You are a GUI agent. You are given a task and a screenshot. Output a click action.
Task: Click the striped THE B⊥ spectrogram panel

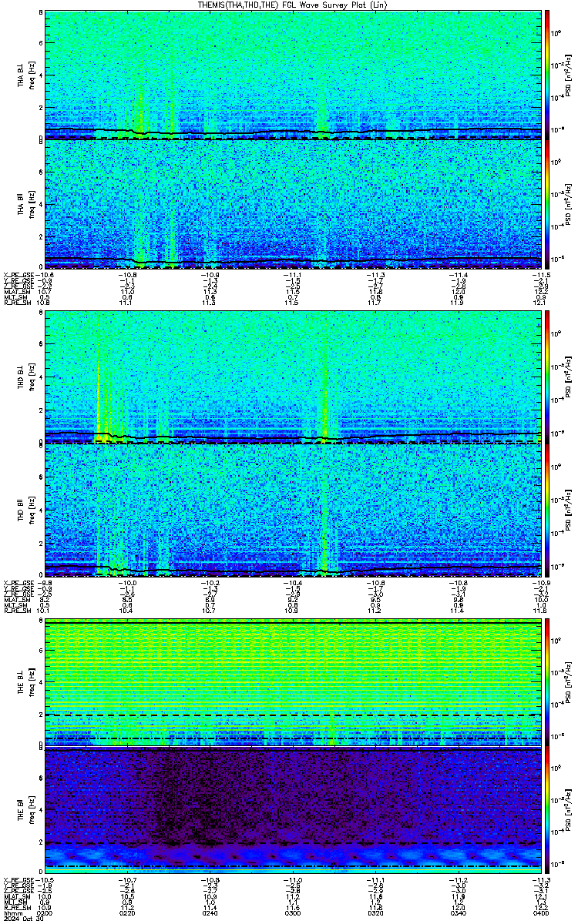coord(294,684)
